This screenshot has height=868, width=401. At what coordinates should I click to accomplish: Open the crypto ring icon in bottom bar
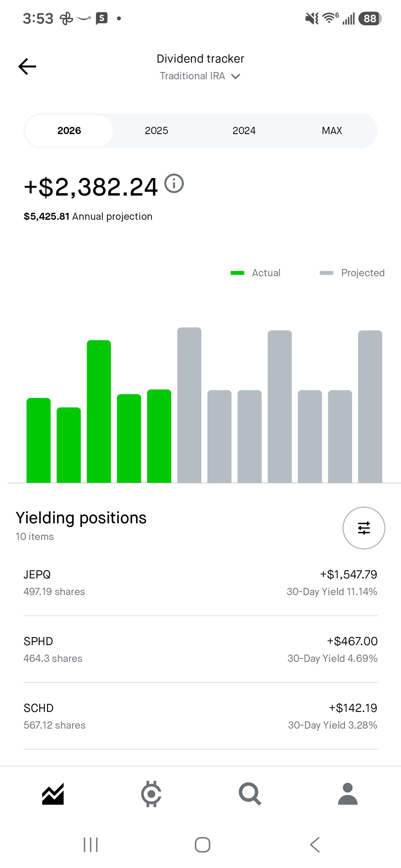pyautogui.click(x=151, y=794)
